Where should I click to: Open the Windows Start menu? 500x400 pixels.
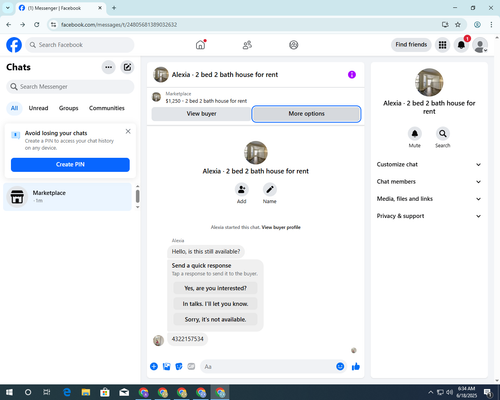pyautogui.click(x=9, y=392)
